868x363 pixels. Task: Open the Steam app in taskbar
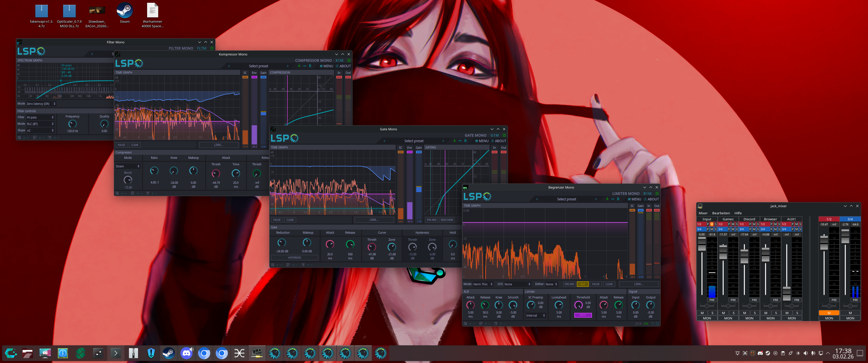(x=169, y=353)
